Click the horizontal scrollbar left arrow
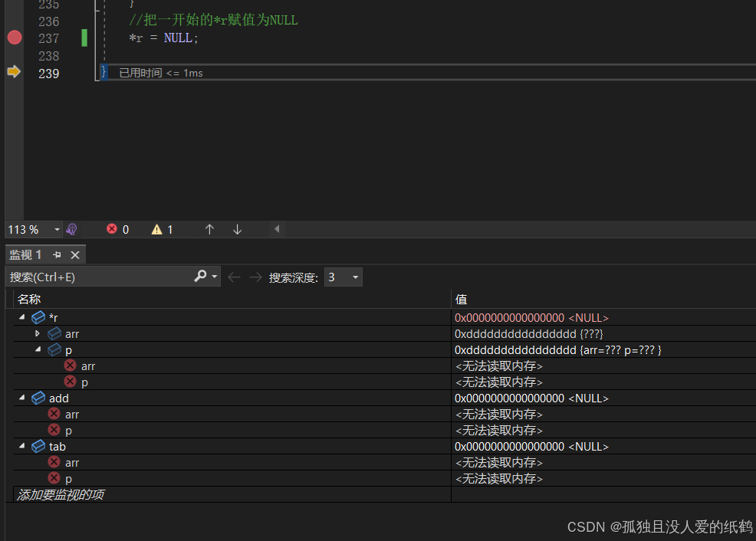This screenshot has height=541, width=756. pyautogui.click(x=277, y=229)
